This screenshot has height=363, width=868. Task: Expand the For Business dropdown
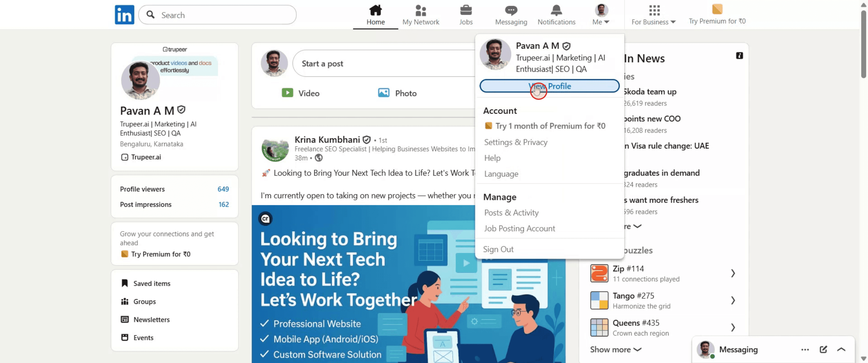tap(653, 15)
